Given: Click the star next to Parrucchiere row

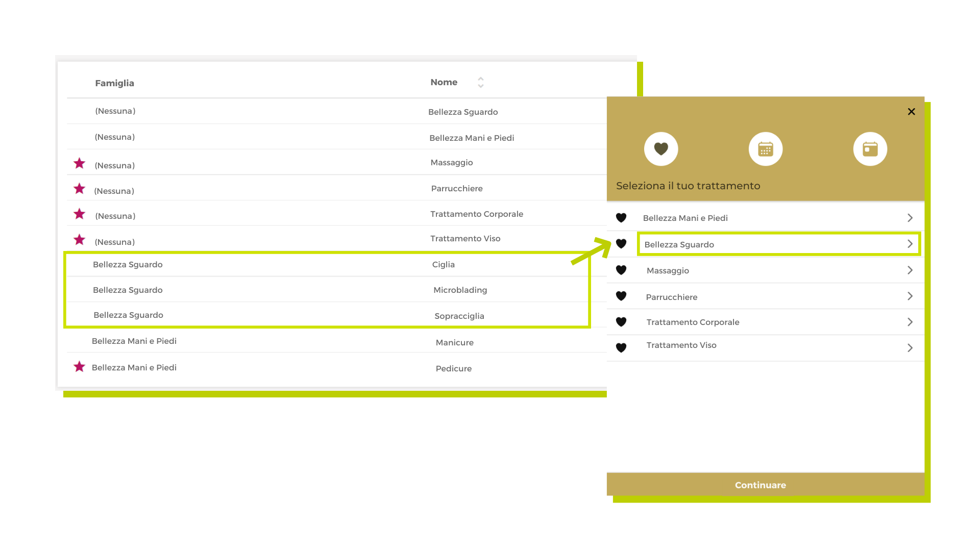Looking at the screenshot, I should [x=79, y=189].
